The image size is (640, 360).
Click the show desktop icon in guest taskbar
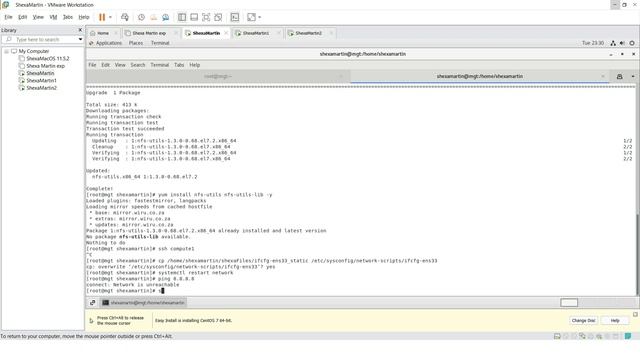[x=93, y=302]
